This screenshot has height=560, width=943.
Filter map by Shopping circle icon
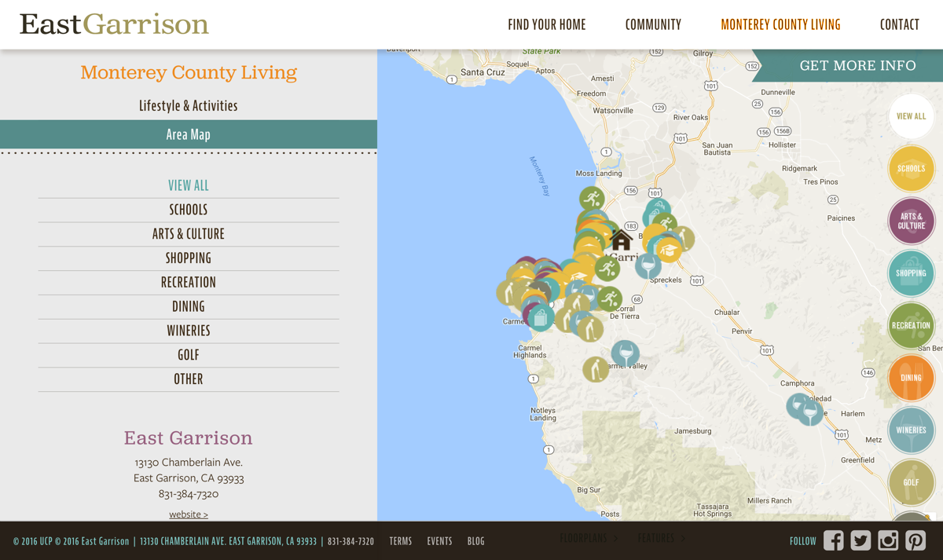tap(912, 273)
